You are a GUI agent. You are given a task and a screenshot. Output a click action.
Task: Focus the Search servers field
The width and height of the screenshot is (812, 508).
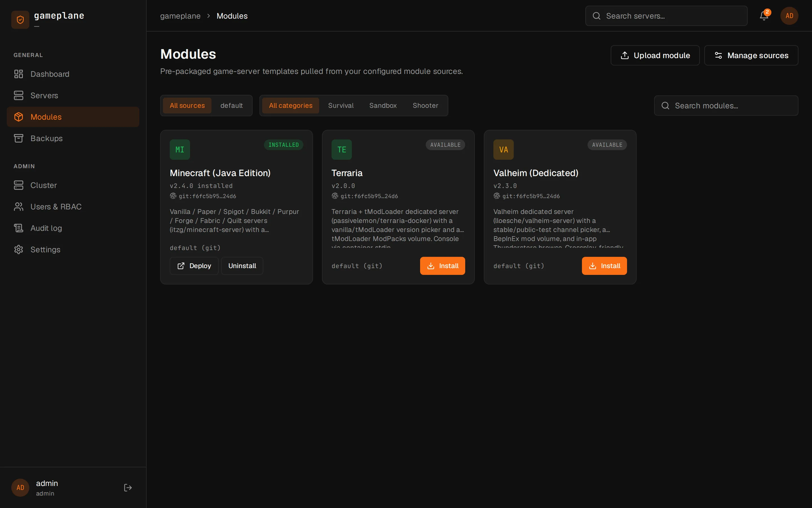coord(667,16)
